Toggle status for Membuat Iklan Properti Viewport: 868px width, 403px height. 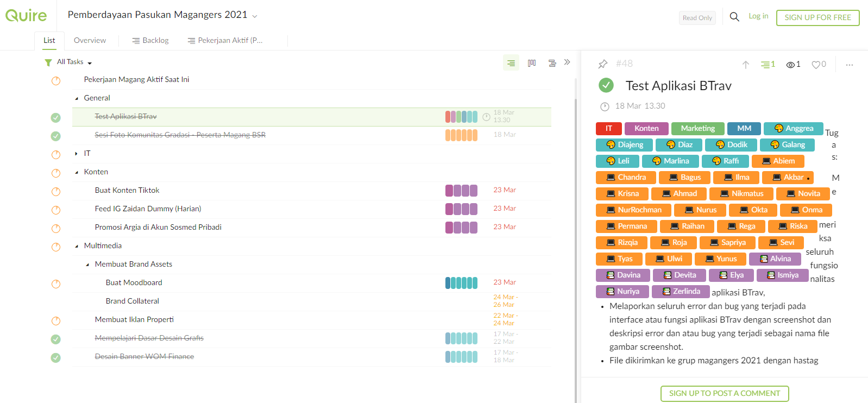pyautogui.click(x=56, y=320)
